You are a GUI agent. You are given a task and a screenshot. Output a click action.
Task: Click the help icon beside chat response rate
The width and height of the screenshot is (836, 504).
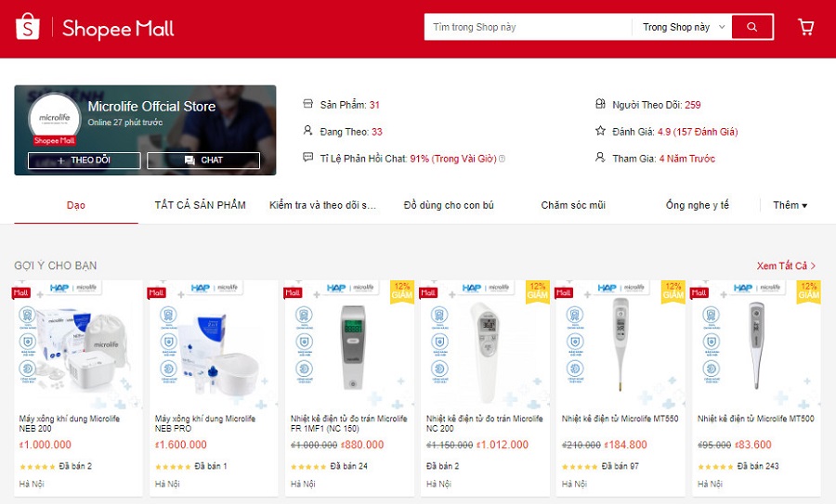pyautogui.click(x=502, y=159)
